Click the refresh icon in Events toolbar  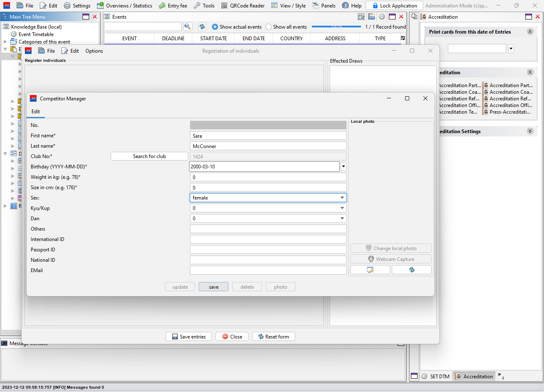[x=202, y=27]
